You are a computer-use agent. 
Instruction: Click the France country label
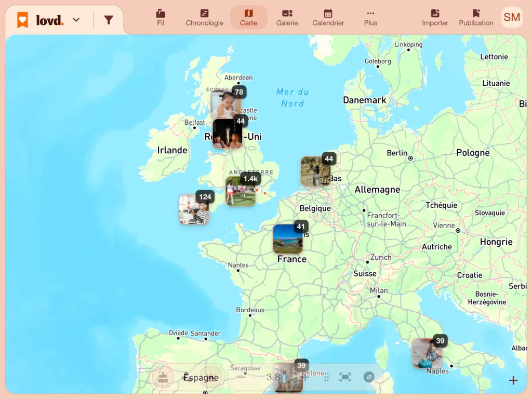coord(292,259)
